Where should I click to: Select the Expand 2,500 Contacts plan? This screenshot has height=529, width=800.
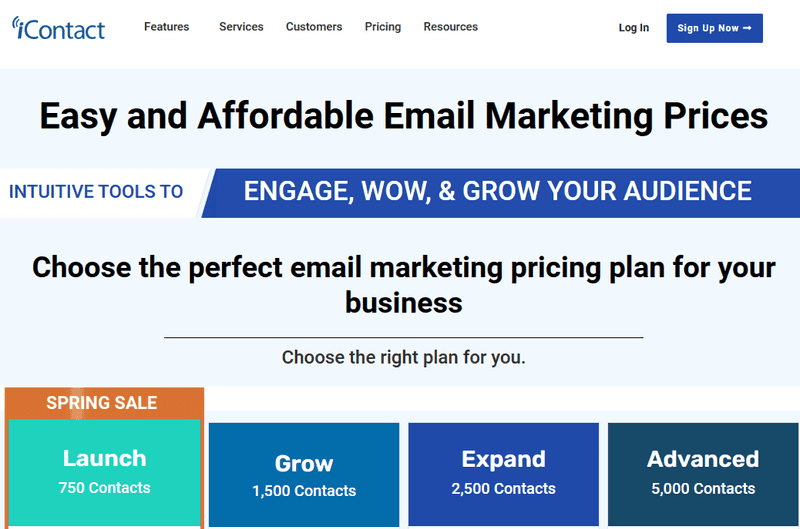click(504, 474)
